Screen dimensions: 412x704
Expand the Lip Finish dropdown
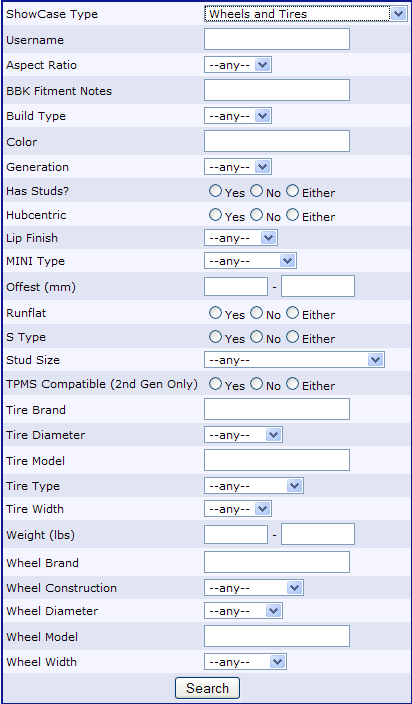pos(241,238)
